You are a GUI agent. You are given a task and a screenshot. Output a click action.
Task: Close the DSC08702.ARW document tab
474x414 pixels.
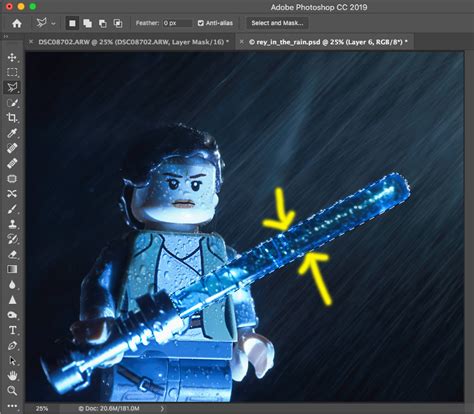click(x=31, y=42)
